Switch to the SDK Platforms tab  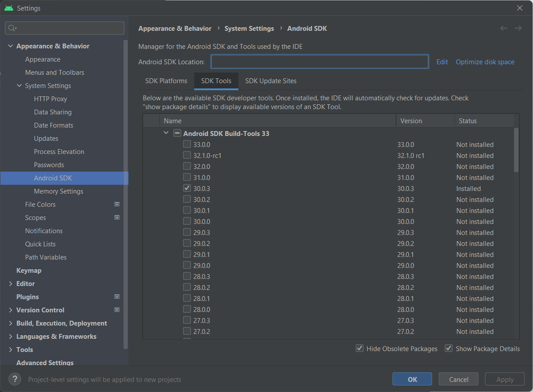[166, 81]
